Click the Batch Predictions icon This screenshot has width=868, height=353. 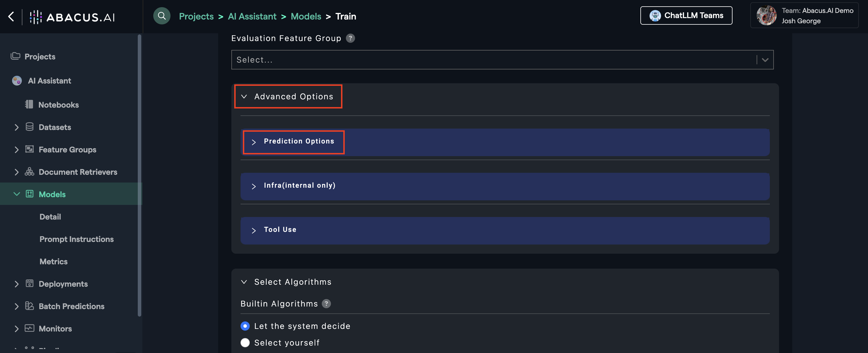tap(30, 306)
